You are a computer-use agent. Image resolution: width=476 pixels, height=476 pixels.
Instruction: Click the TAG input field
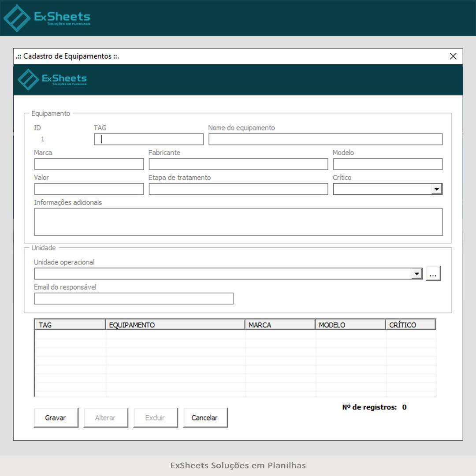(x=149, y=139)
